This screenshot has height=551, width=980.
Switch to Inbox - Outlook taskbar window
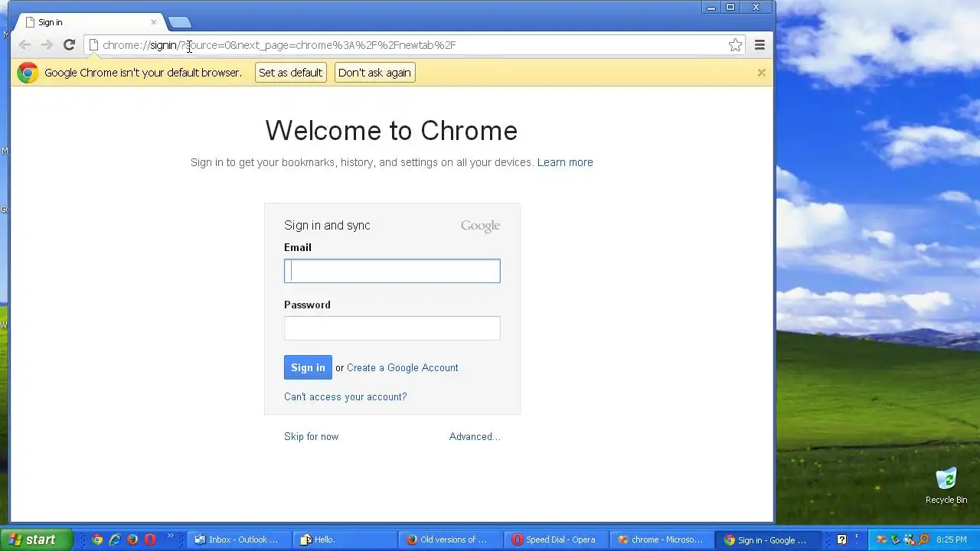(240, 540)
